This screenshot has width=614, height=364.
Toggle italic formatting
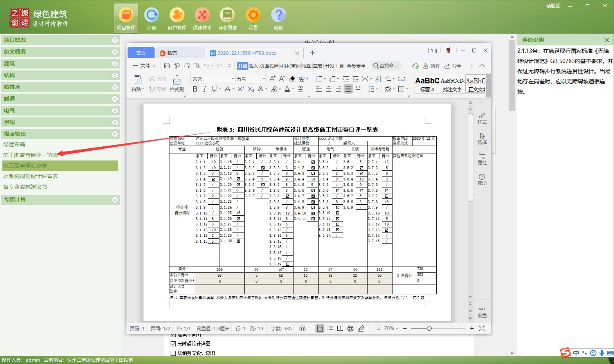tap(204, 89)
